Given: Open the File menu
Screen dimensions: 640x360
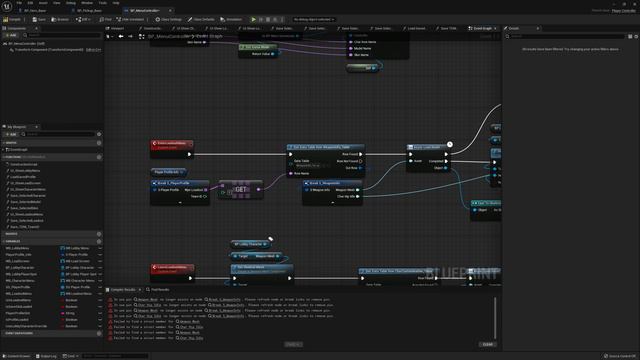Looking at the screenshot, I should tap(19, 3).
